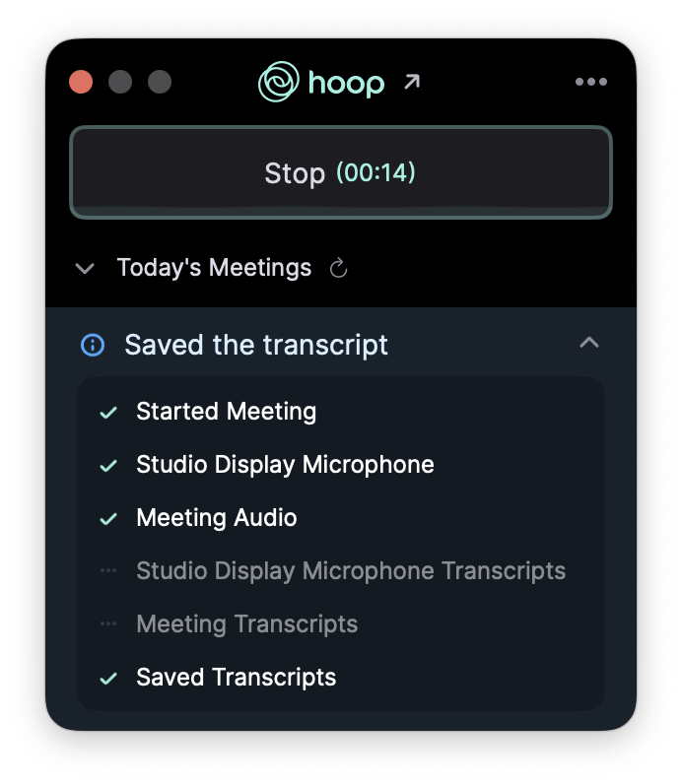
Task: Select the Studio Display Microphone Transcripts item
Action: click(x=351, y=570)
